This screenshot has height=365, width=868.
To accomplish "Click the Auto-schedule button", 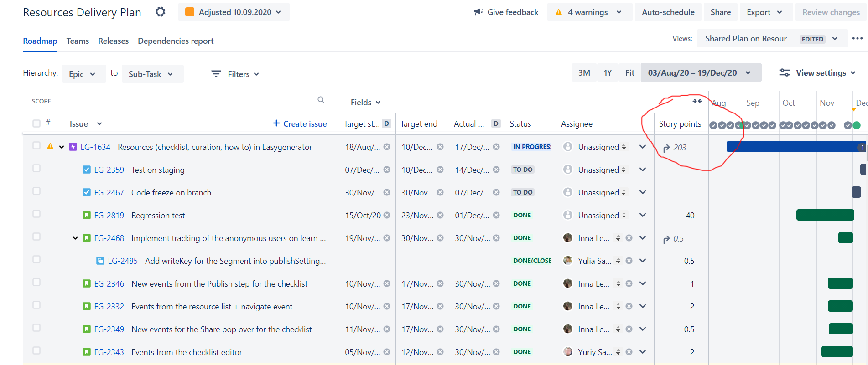I will (668, 12).
